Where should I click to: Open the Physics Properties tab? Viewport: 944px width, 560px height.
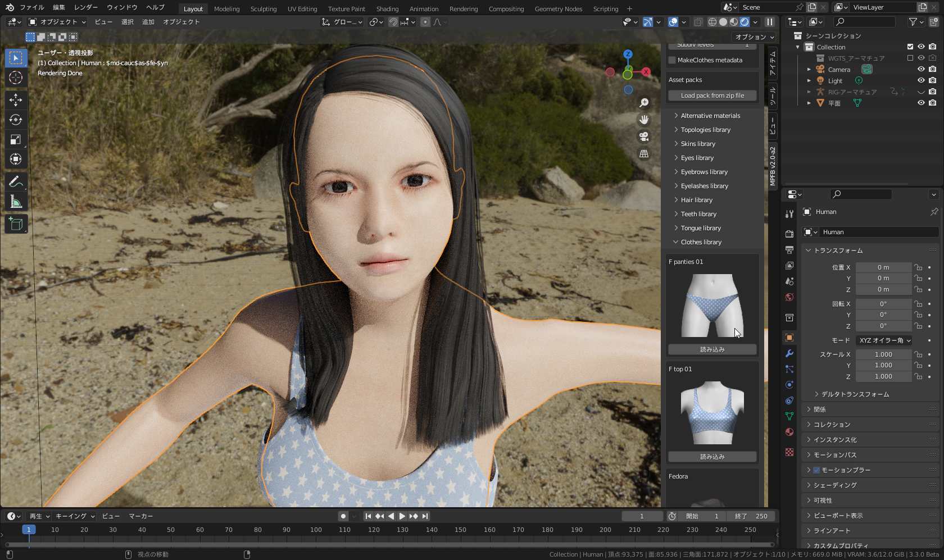[789, 385]
